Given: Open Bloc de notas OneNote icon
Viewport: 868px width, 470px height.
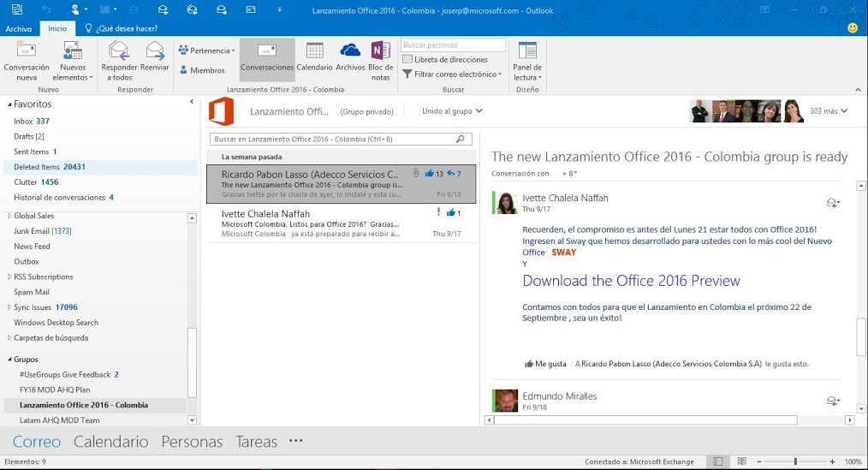Looking at the screenshot, I should (381, 51).
